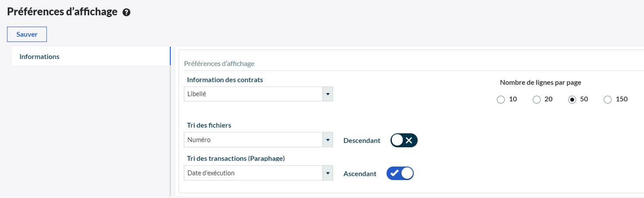The image size is (644, 198).
Task: Open the Tri des fichiers combo box
Action: 253,140
